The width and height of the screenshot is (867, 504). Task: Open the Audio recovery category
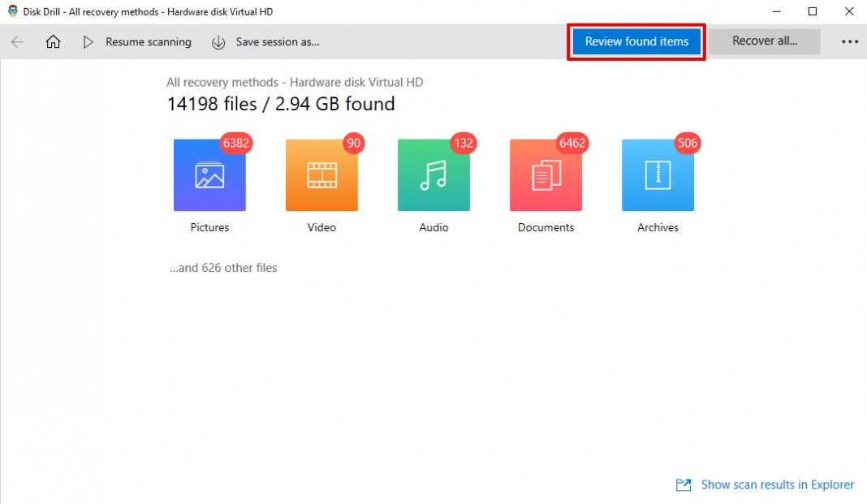433,174
